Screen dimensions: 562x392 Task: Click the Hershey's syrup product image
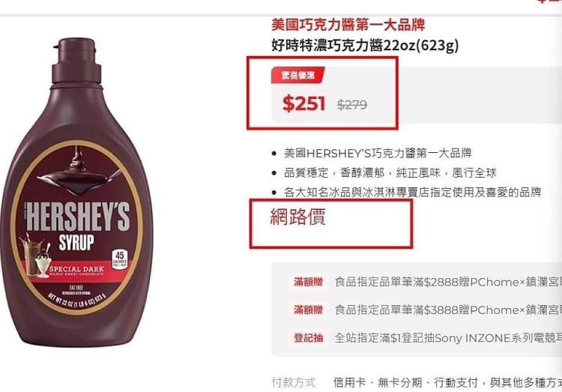(x=76, y=193)
